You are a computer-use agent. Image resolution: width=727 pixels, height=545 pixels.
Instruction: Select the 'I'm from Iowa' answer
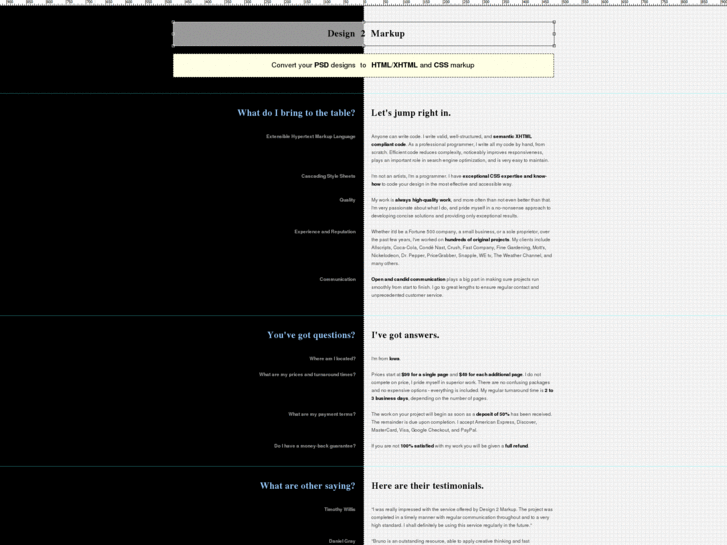coord(385,359)
